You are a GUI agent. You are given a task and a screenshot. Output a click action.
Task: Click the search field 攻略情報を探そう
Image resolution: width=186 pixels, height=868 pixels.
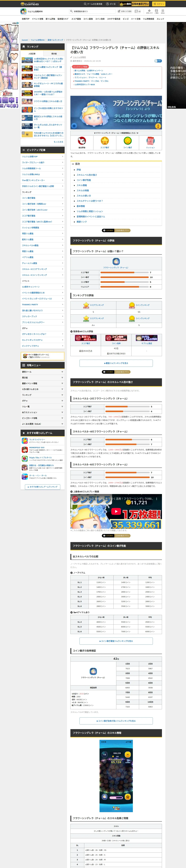point(92,11)
